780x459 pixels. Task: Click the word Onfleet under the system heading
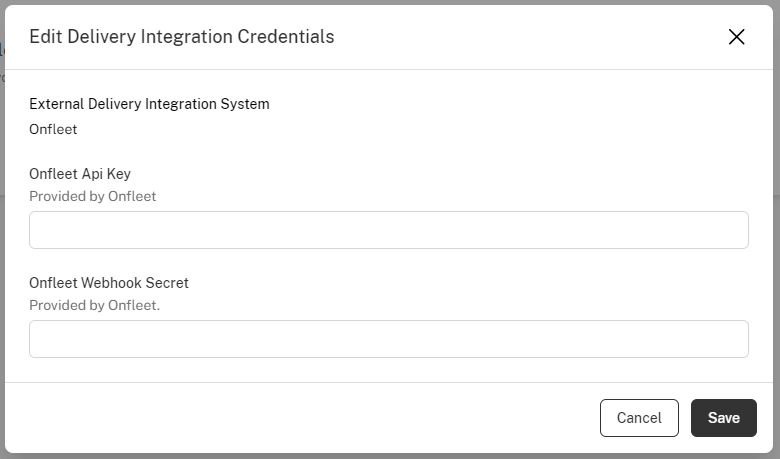53,129
